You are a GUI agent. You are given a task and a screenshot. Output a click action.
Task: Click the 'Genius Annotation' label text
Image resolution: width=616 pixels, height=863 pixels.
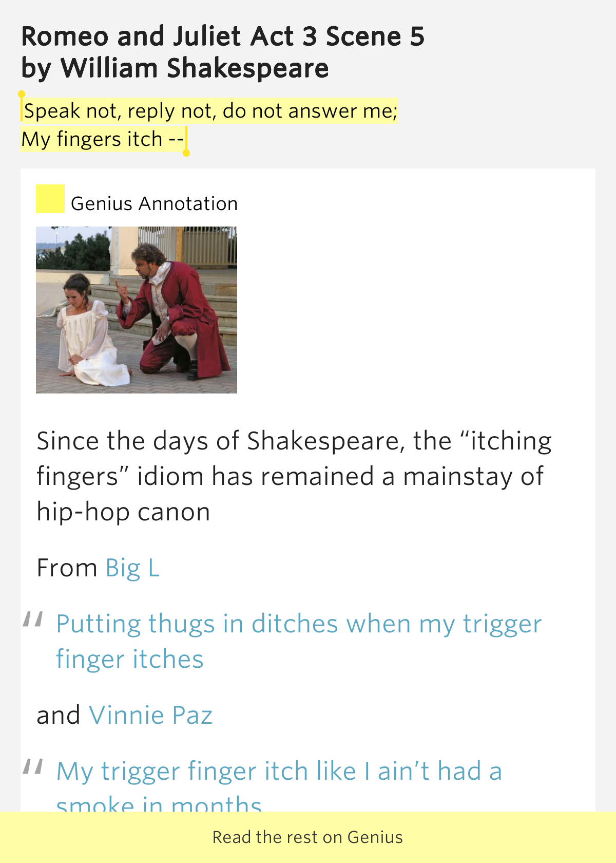click(x=154, y=204)
